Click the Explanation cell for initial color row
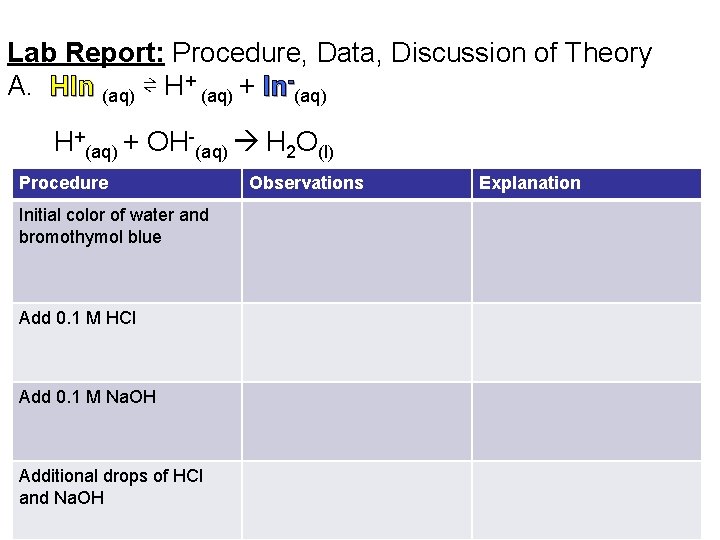 point(586,251)
